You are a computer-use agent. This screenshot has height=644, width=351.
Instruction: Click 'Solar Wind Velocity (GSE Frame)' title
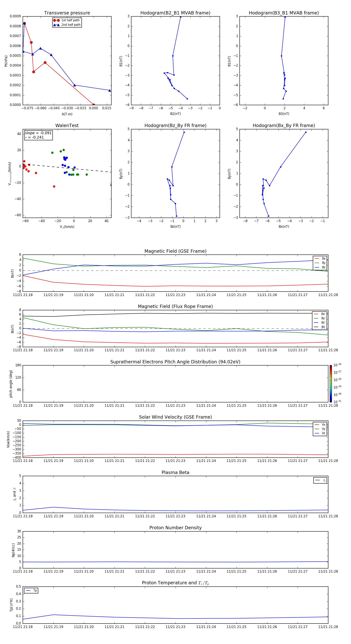(x=175, y=417)
